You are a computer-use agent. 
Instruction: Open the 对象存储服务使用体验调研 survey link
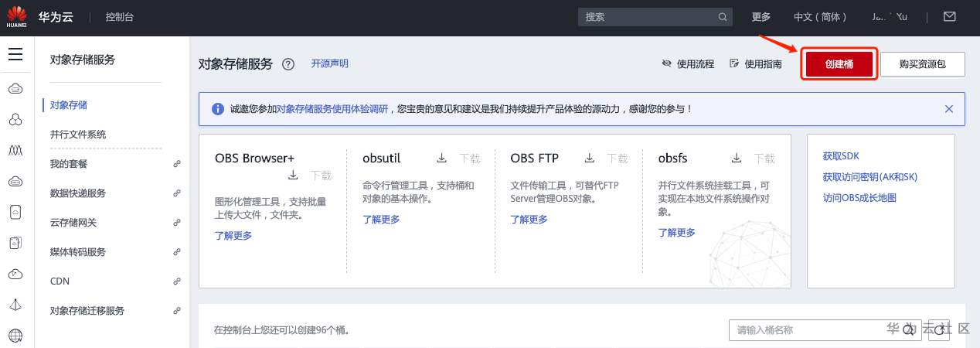(x=332, y=109)
